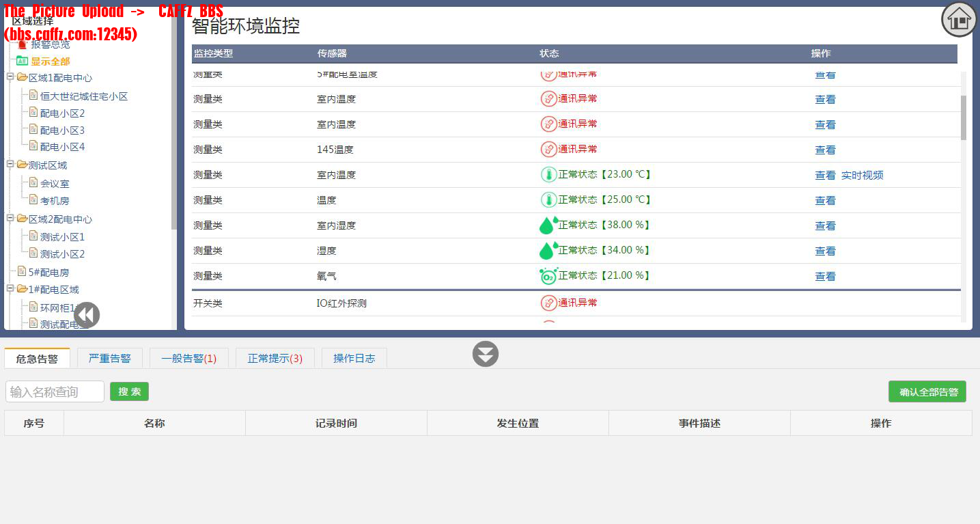The width and height of the screenshot is (980, 524).
Task: Select the 一般告警 tab
Action: click(188, 358)
